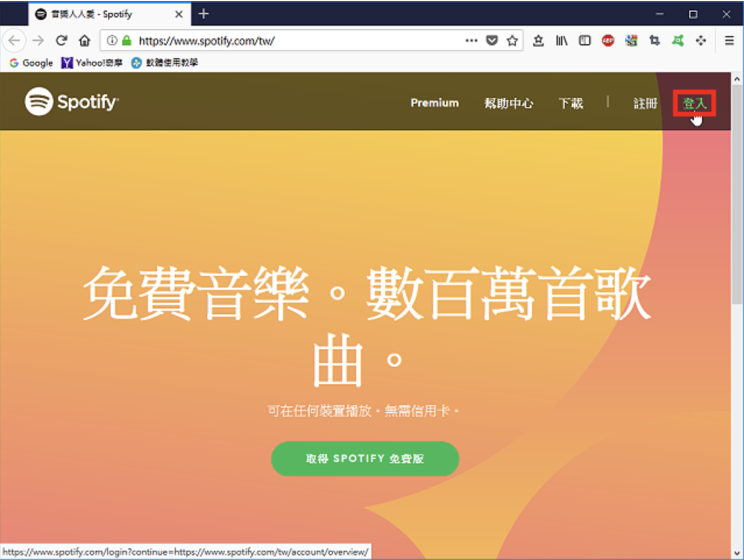The width and height of the screenshot is (744, 560).
Task: Click the colorful translate extension icon
Action: point(631,40)
